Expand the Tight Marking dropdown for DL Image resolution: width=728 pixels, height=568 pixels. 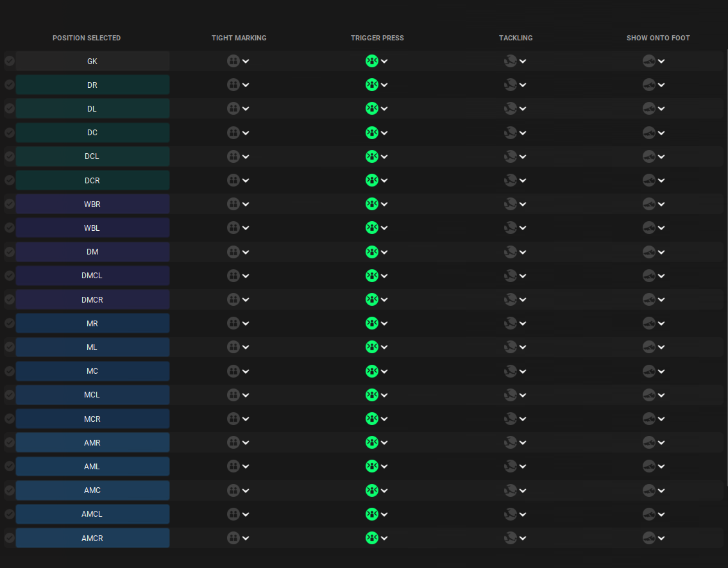246,109
